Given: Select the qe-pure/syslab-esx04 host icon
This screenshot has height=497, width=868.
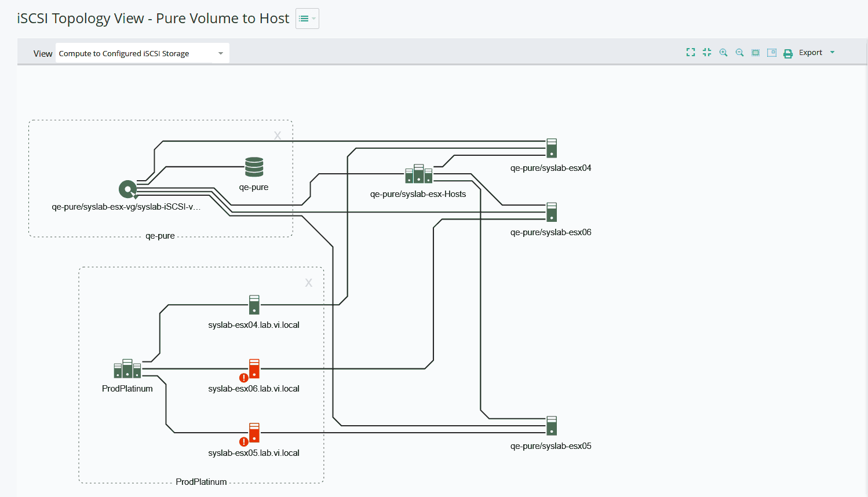Looking at the screenshot, I should [552, 148].
